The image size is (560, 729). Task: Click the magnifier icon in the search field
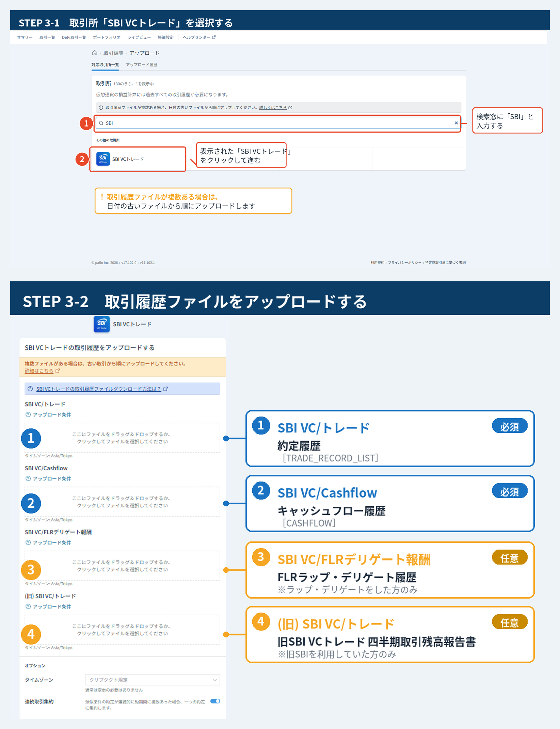pyautogui.click(x=101, y=123)
